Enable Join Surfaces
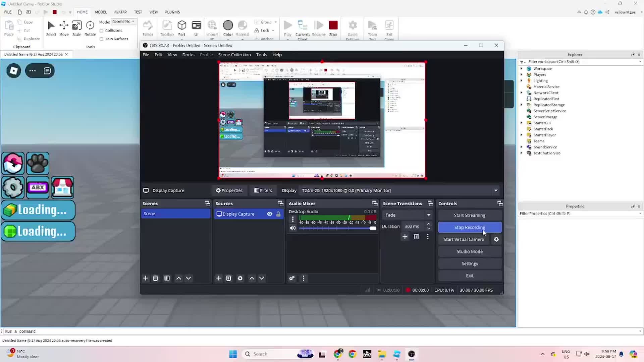The width and height of the screenshot is (644, 362). 101,39
